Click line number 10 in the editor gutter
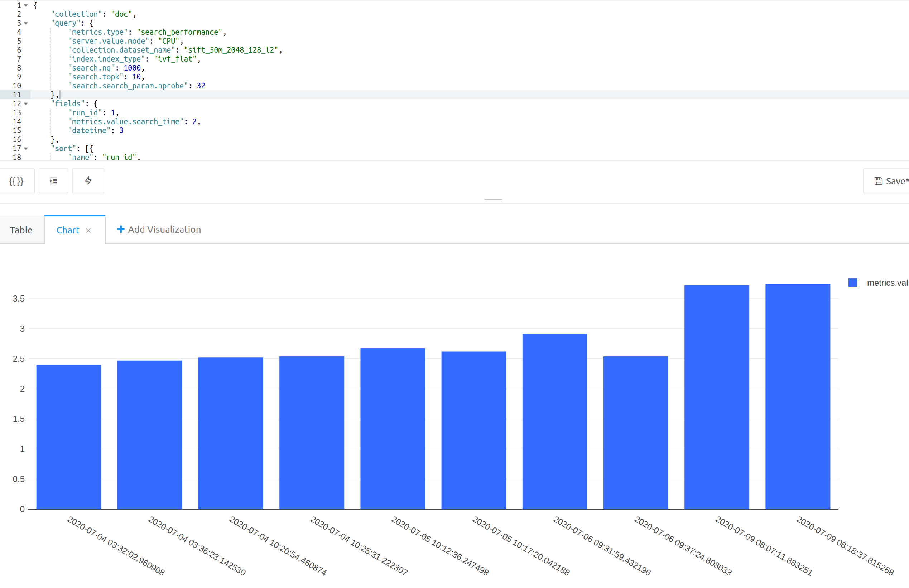Screen dimensions: 909x588 (17, 86)
